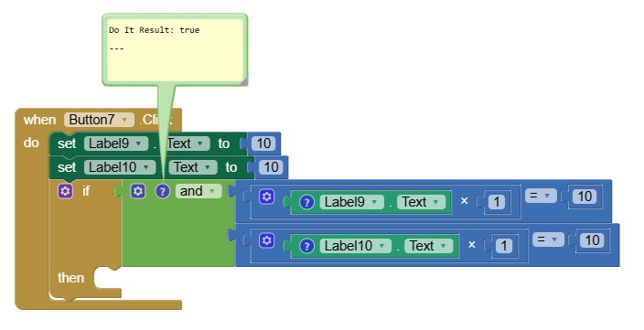Grab the comment bubble resize corner handle
The image size is (644, 330).
point(243,81)
